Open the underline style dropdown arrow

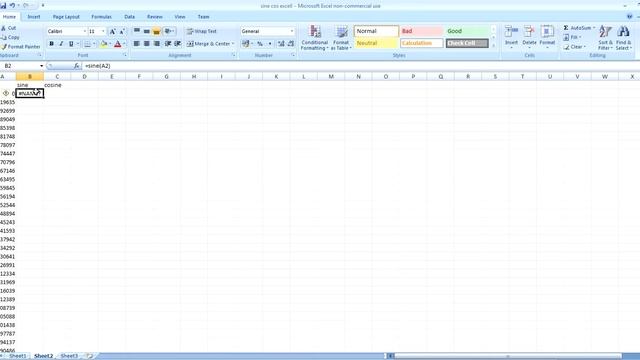pyautogui.click(x=78, y=44)
